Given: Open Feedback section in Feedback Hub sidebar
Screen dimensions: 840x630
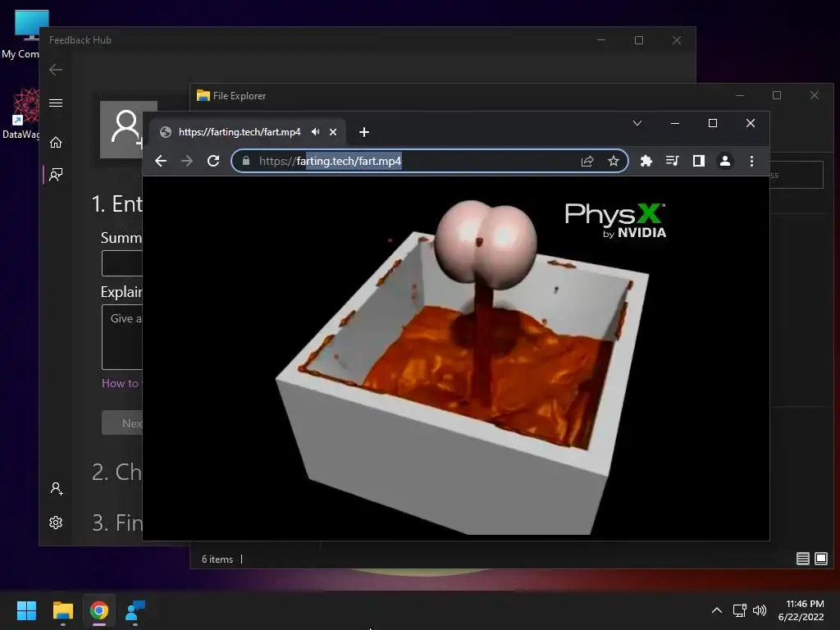Looking at the screenshot, I should (x=56, y=175).
